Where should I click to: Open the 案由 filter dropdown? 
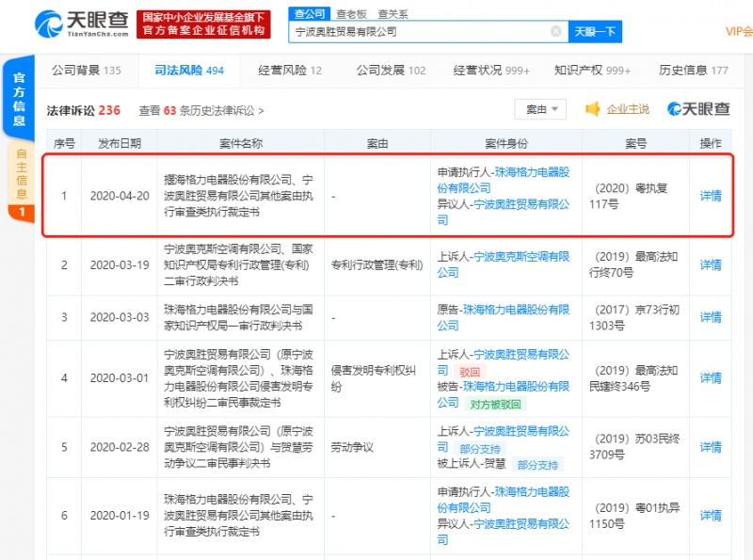pyautogui.click(x=540, y=109)
